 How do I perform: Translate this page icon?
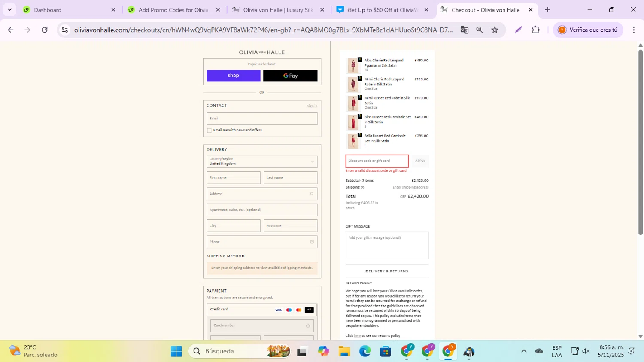464,30
